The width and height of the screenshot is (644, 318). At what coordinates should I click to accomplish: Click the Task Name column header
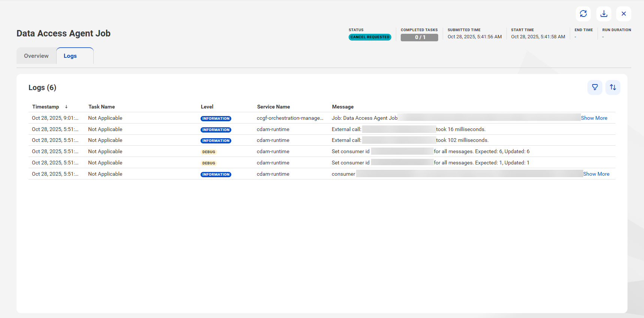[x=102, y=107]
